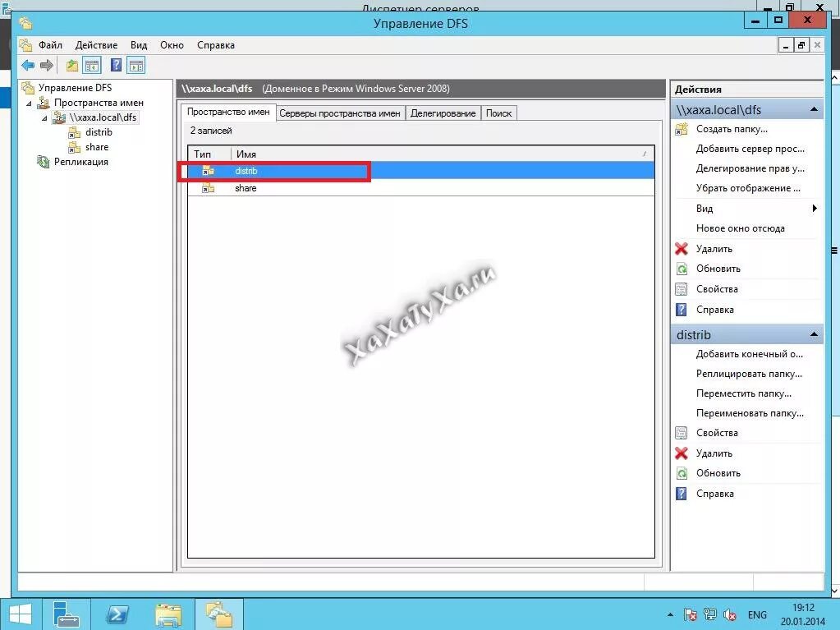Collapse the Пространства имен tree node
840x630 pixels.
click(29, 103)
